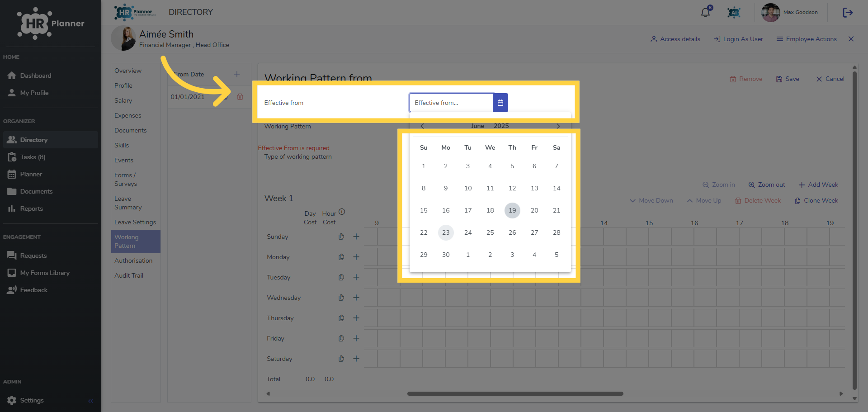Open the notifications bell
Screen dimensions: 868x412
click(705, 12)
